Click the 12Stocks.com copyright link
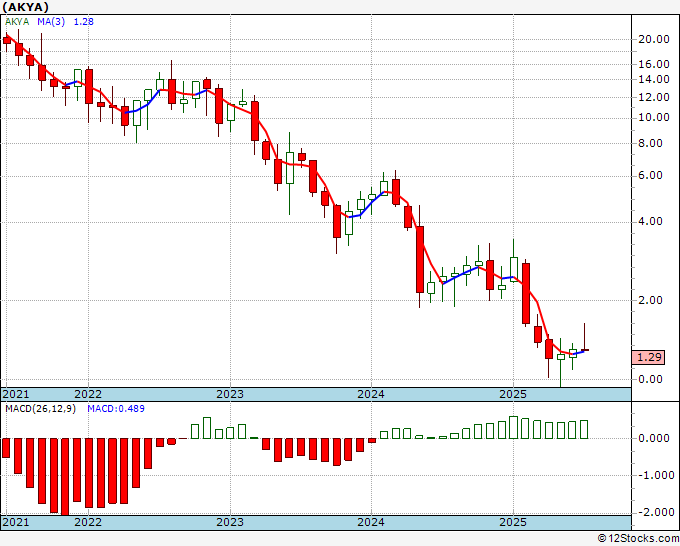This screenshot has width=680, height=546. coord(638,539)
